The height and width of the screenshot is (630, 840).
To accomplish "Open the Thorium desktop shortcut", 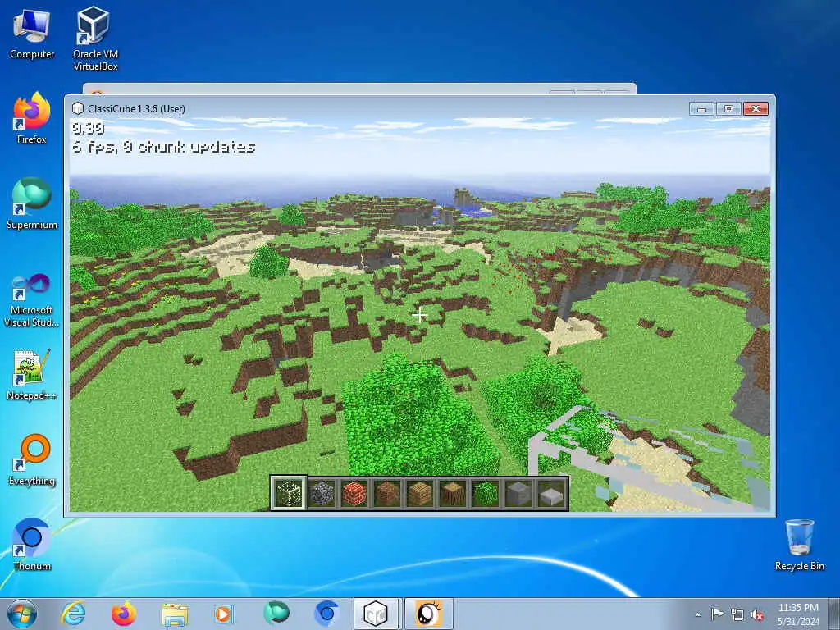I will [32, 545].
